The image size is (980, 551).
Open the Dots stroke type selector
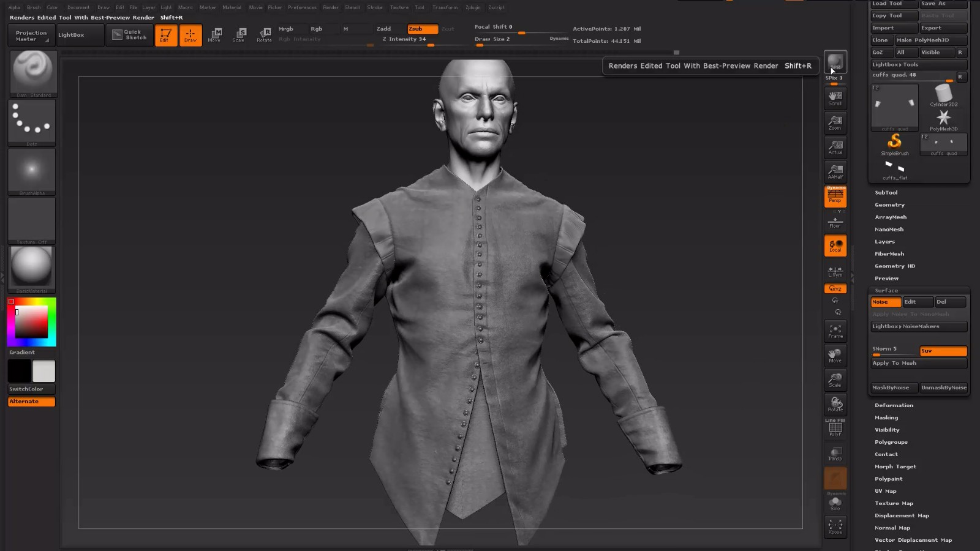tap(32, 122)
